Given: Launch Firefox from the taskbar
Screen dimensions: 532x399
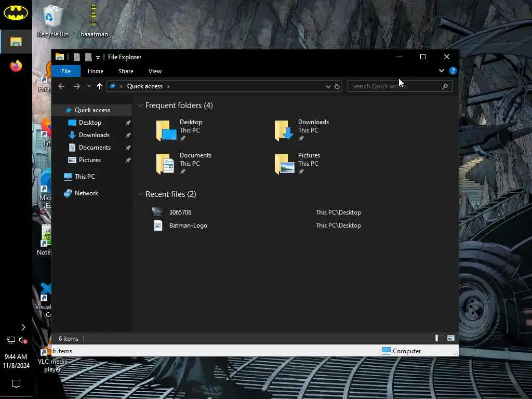Looking at the screenshot, I should point(16,66).
